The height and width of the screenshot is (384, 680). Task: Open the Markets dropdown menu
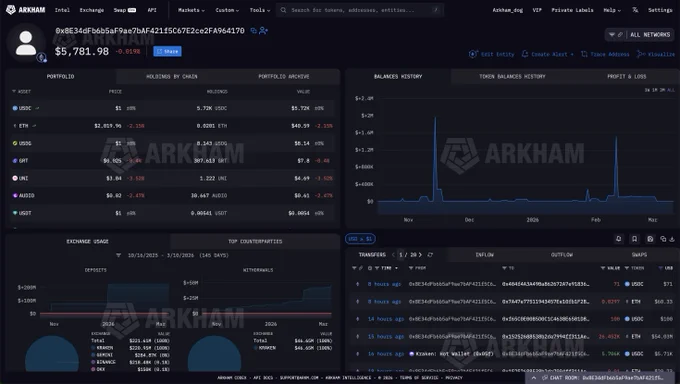coord(191,10)
